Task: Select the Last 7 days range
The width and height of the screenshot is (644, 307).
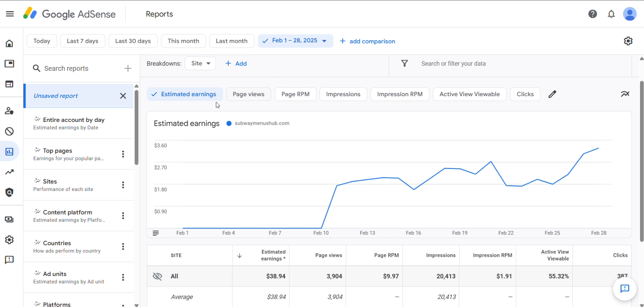Action: pos(83,41)
